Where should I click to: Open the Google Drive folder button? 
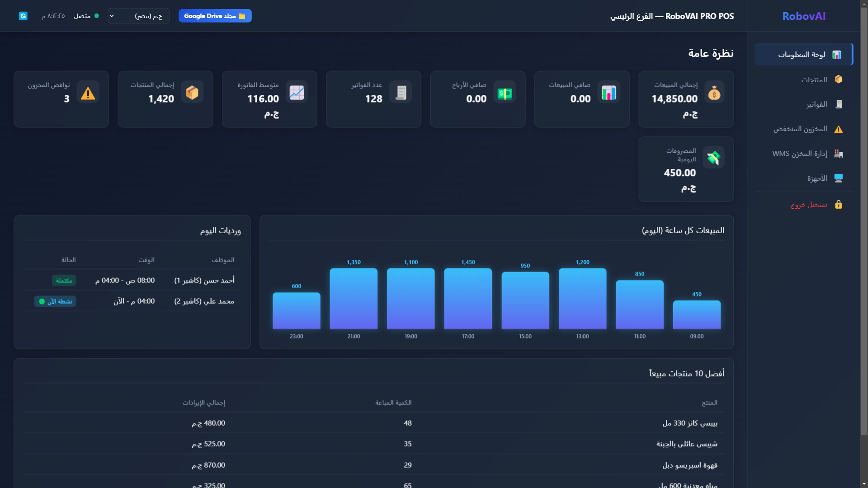tap(215, 16)
